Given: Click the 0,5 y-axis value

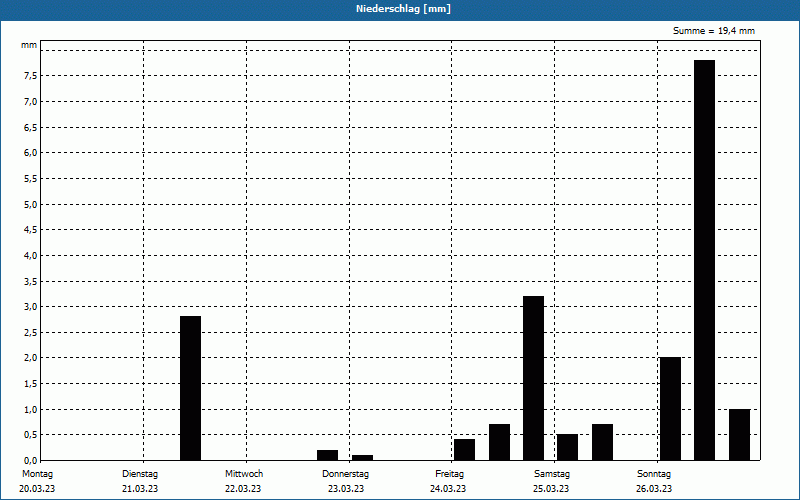Looking at the screenshot, I should click(x=31, y=435).
